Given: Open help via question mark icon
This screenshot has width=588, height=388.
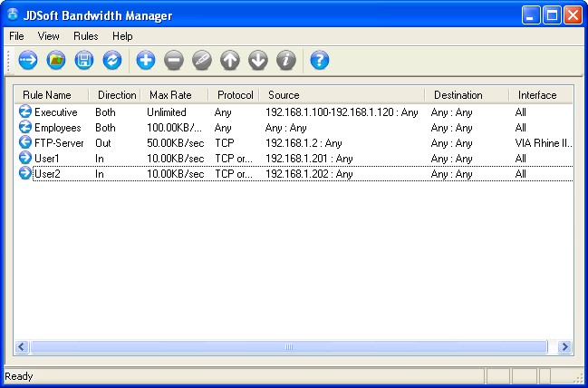Looking at the screenshot, I should 319,61.
